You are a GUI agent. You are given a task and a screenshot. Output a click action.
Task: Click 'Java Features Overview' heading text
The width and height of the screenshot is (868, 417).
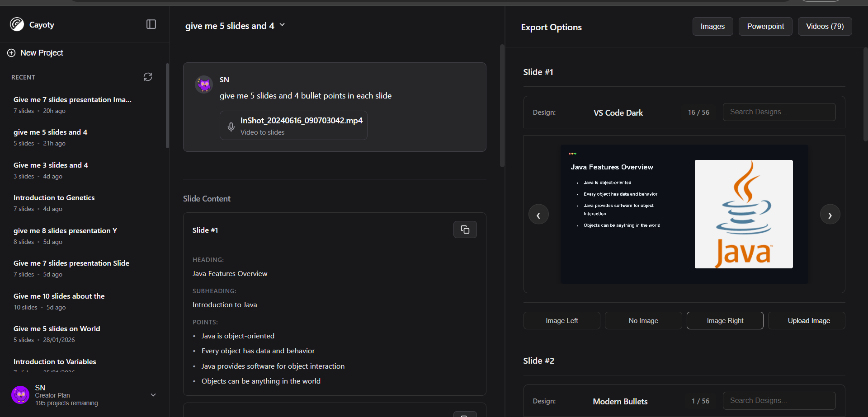[x=230, y=274]
